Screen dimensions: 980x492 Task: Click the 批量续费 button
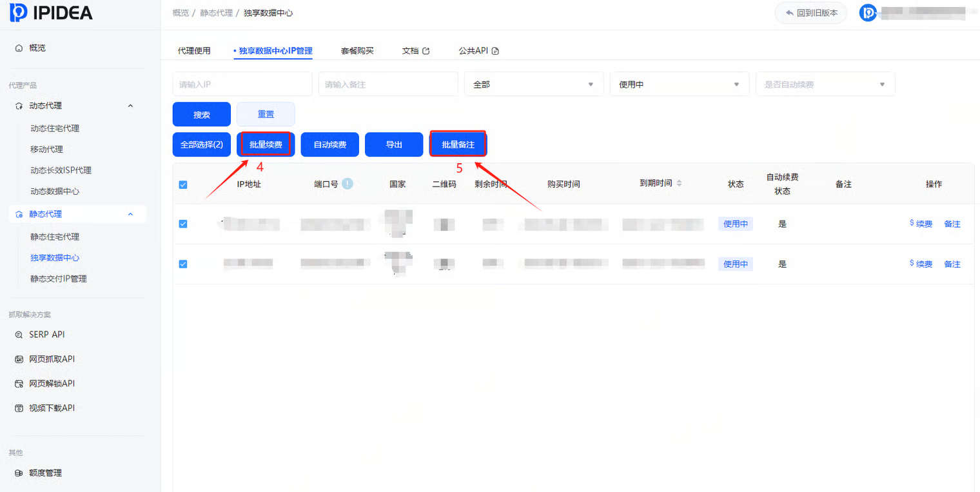coord(266,144)
